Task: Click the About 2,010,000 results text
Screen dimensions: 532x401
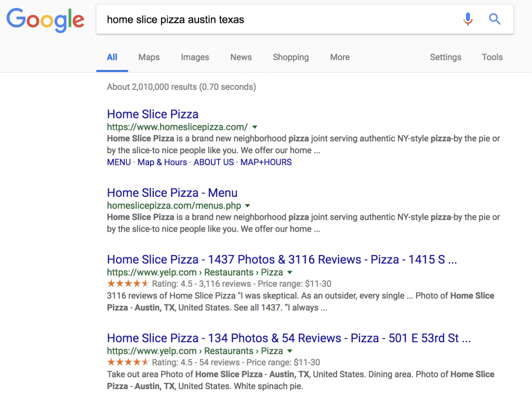Action: tap(181, 87)
